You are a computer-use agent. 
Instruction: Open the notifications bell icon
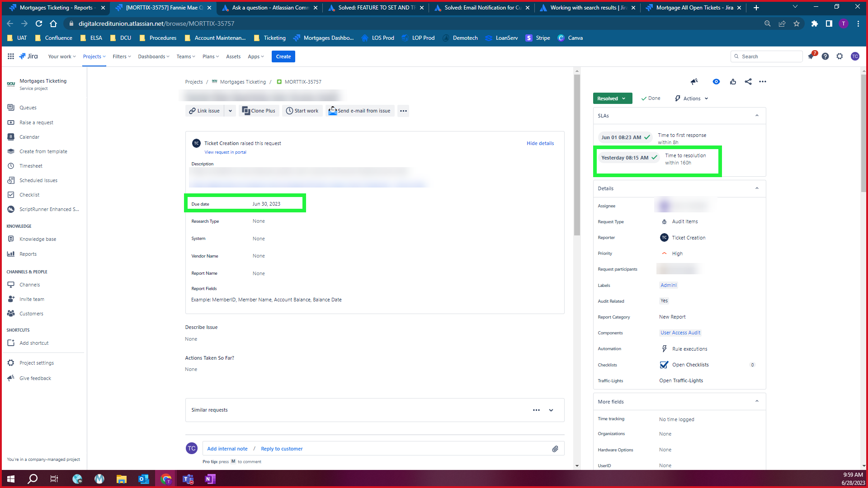[811, 56]
